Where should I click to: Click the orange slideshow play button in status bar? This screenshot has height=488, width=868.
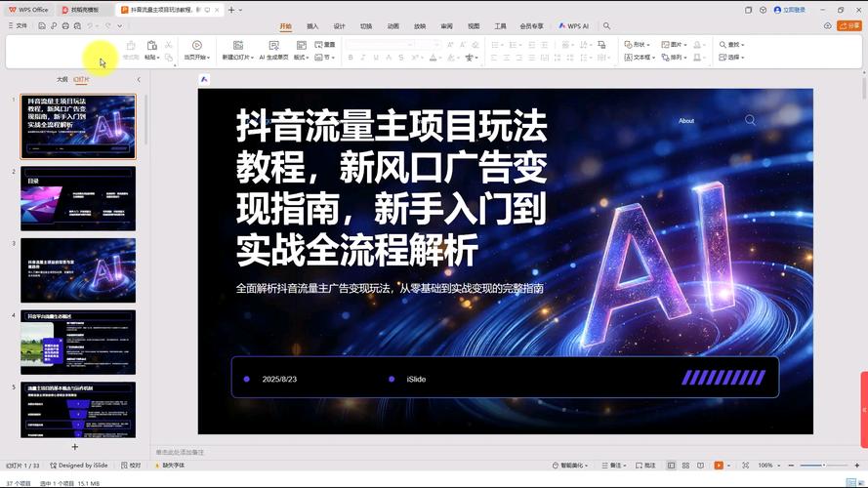(x=720, y=466)
